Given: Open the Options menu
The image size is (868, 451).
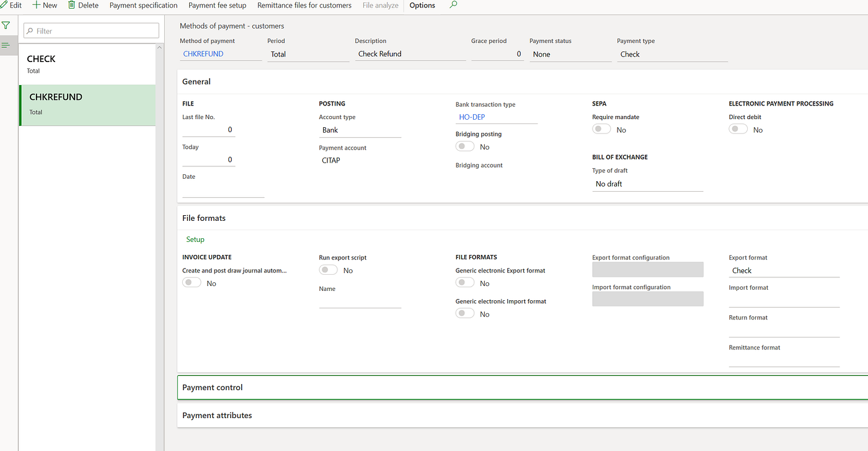Looking at the screenshot, I should 422,6.
